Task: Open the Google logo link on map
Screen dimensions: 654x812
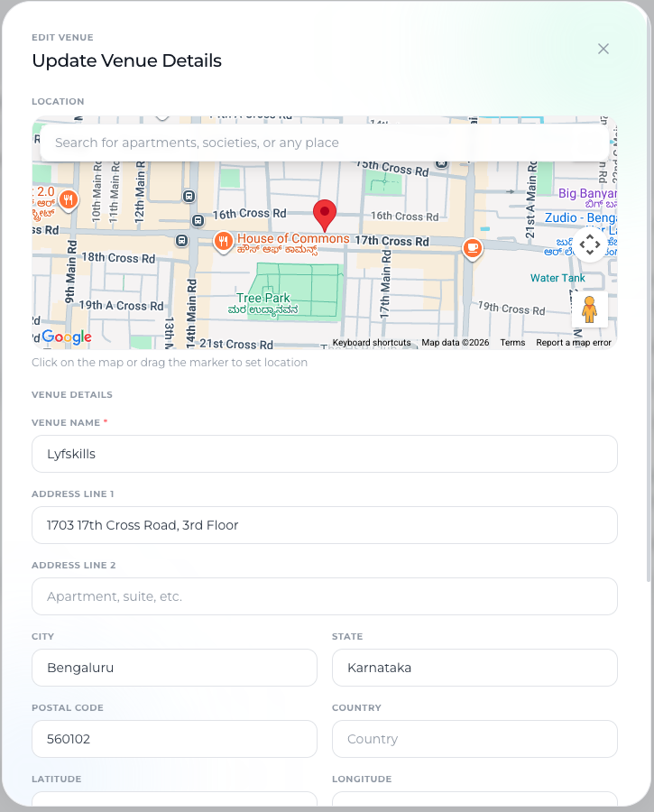Action: (x=67, y=337)
